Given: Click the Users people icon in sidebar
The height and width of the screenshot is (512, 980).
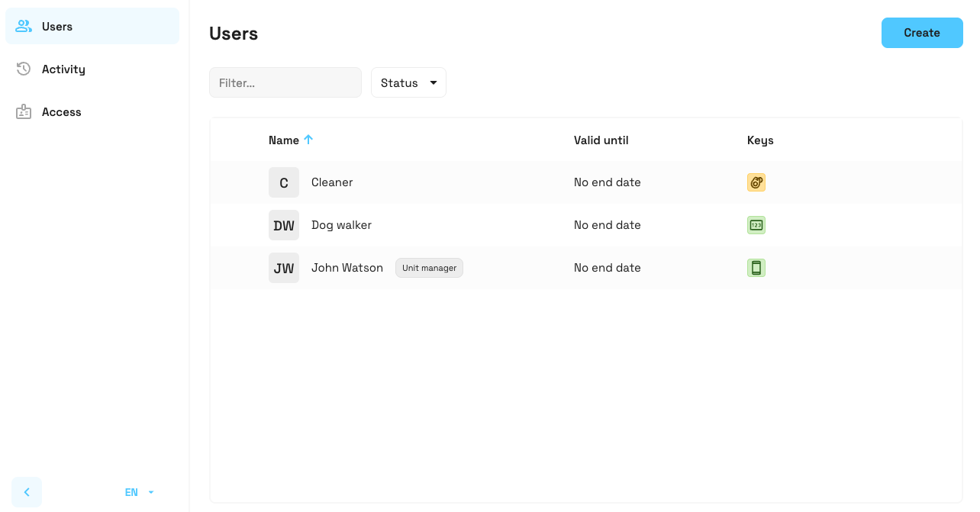Looking at the screenshot, I should pos(24,27).
